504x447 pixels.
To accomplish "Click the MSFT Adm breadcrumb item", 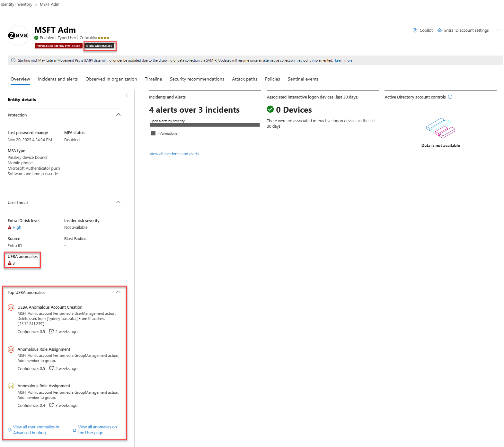I will pyautogui.click(x=49, y=4).
